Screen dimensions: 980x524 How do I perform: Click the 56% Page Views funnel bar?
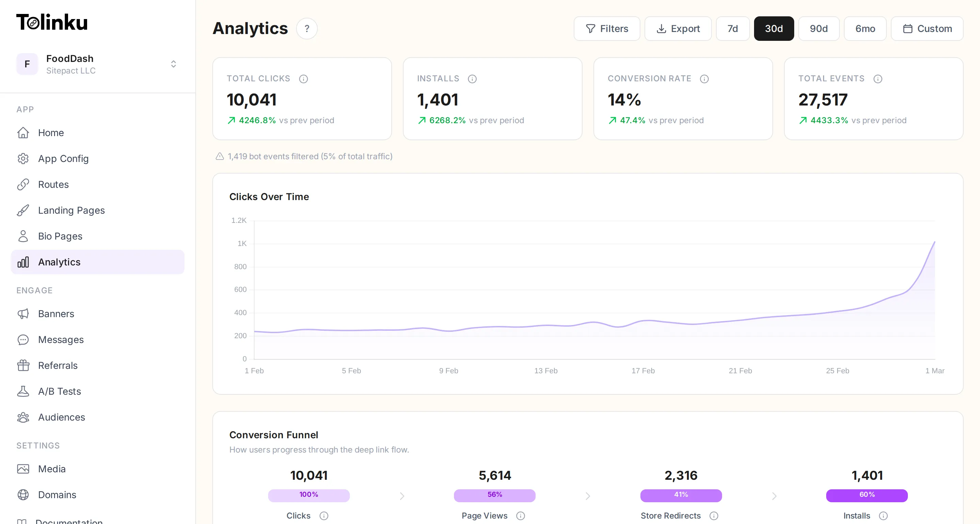[x=494, y=495]
